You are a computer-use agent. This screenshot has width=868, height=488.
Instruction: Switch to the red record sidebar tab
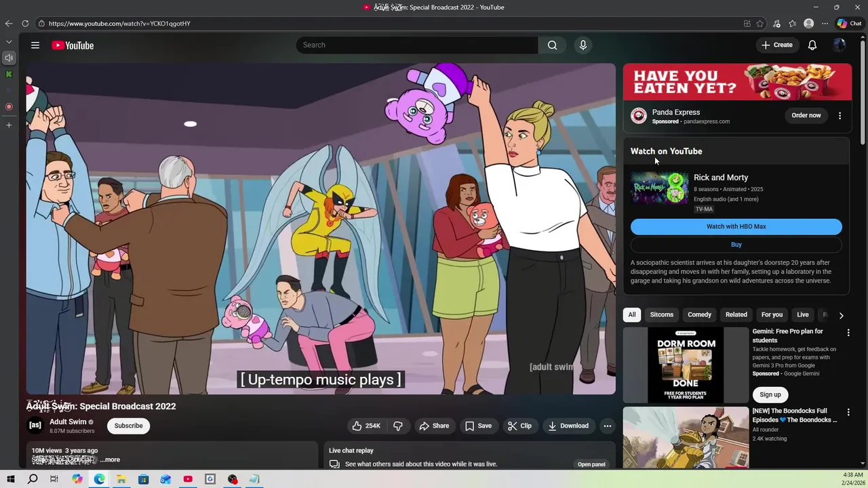click(9, 107)
